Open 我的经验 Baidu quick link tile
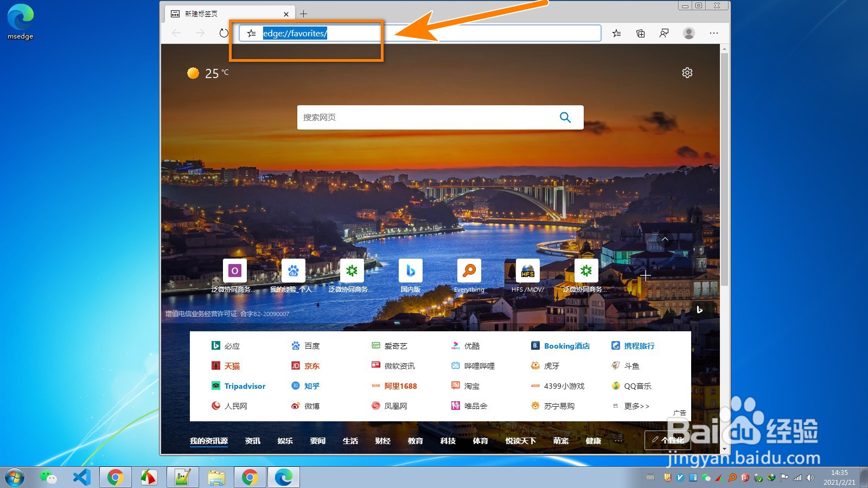 coord(293,271)
